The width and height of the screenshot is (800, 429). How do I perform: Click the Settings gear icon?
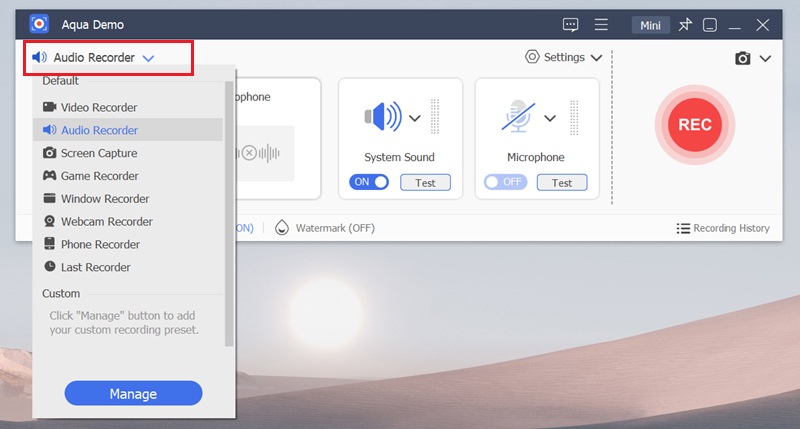pyautogui.click(x=532, y=57)
